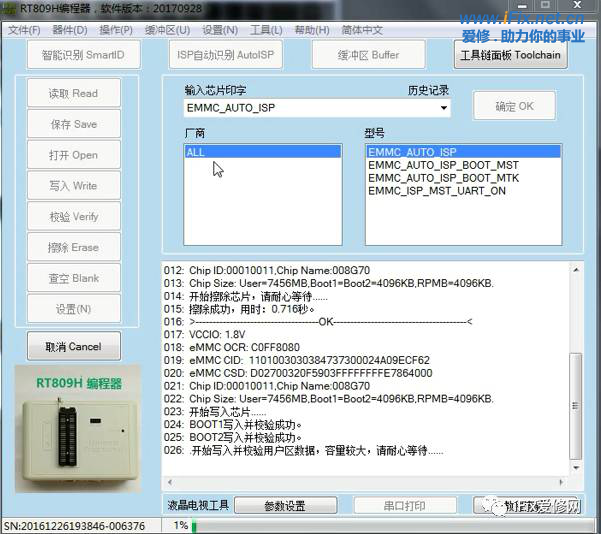
Task: Click the 打开 Open button
Action: click(74, 155)
